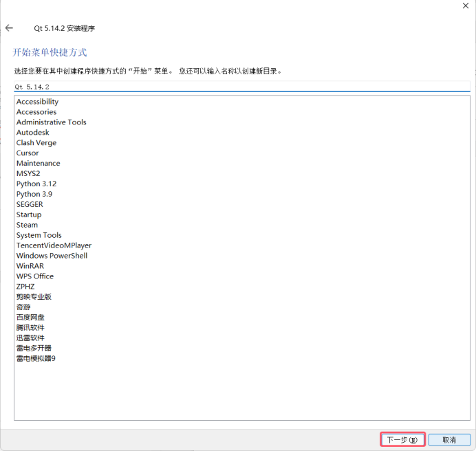Go back with the arrow icon
This screenshot has width=476, height=451.
(9, 28)
